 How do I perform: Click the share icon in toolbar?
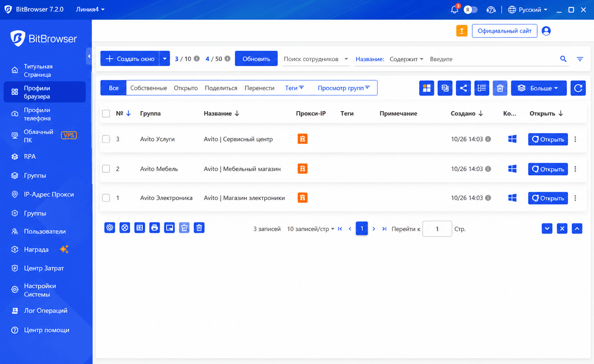463,88
